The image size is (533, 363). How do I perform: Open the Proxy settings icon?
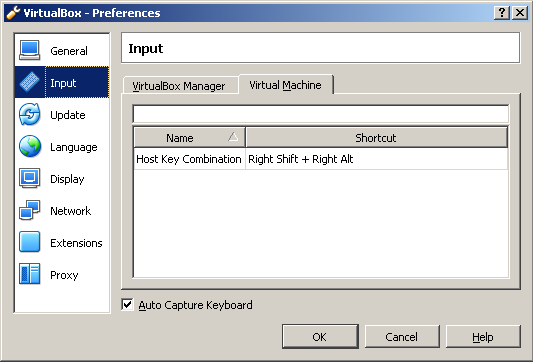click(x=30, y=274)
